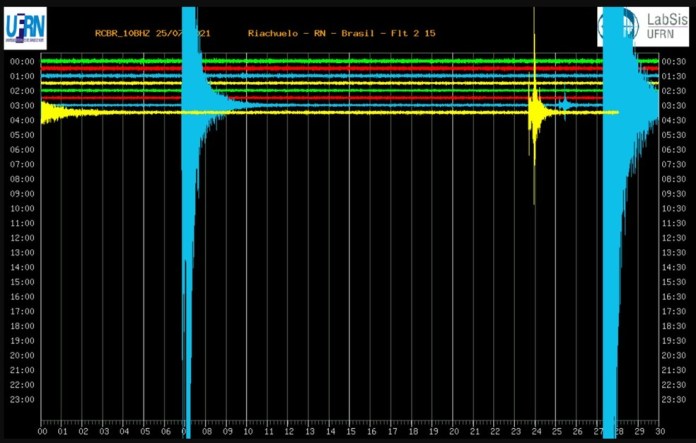This screenshot has height=443, width=696.
Task: Select the red trace below the green line
Action: (x=110, y=68)
